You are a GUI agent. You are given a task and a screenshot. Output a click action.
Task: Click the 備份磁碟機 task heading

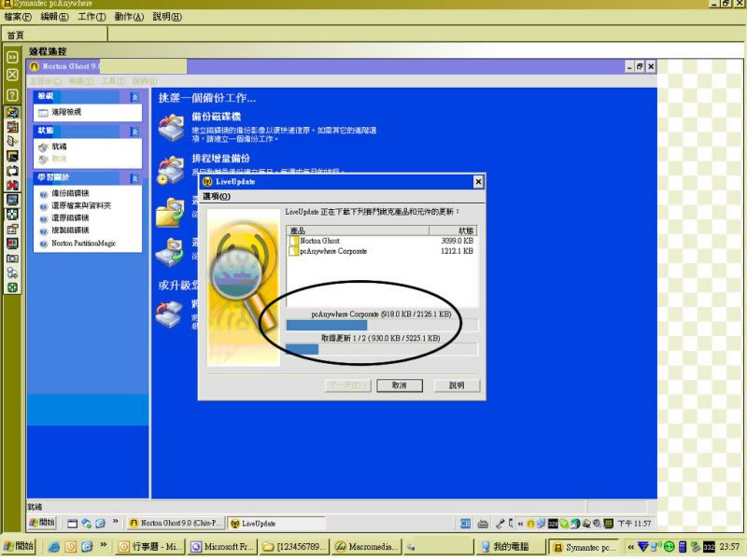tap(217, 117)
